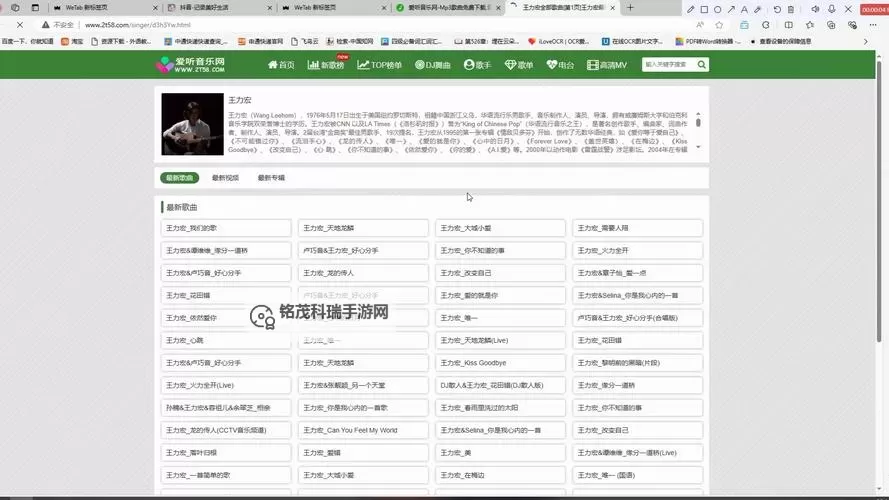Add page to favorites star

coord(719,25)
